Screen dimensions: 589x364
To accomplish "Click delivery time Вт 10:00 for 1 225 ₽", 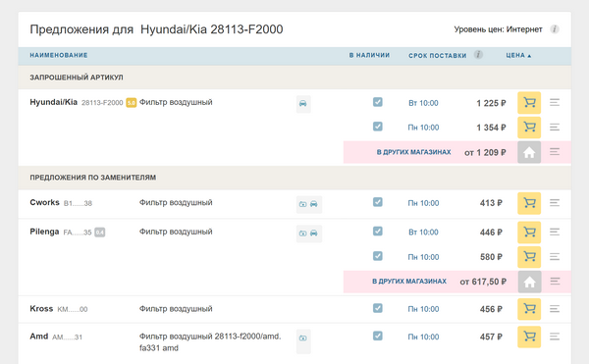I will click(x=423, y=103).
